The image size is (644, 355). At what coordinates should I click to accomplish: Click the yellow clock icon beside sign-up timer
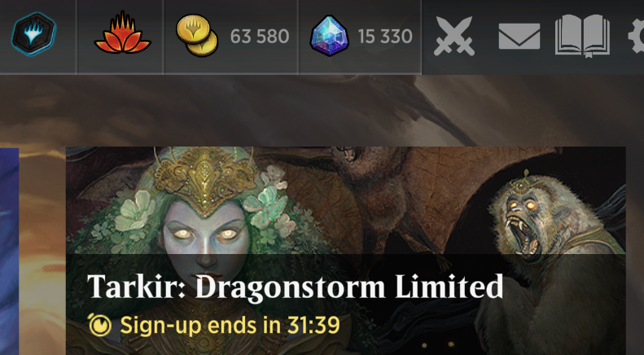[x=100, y=326]
